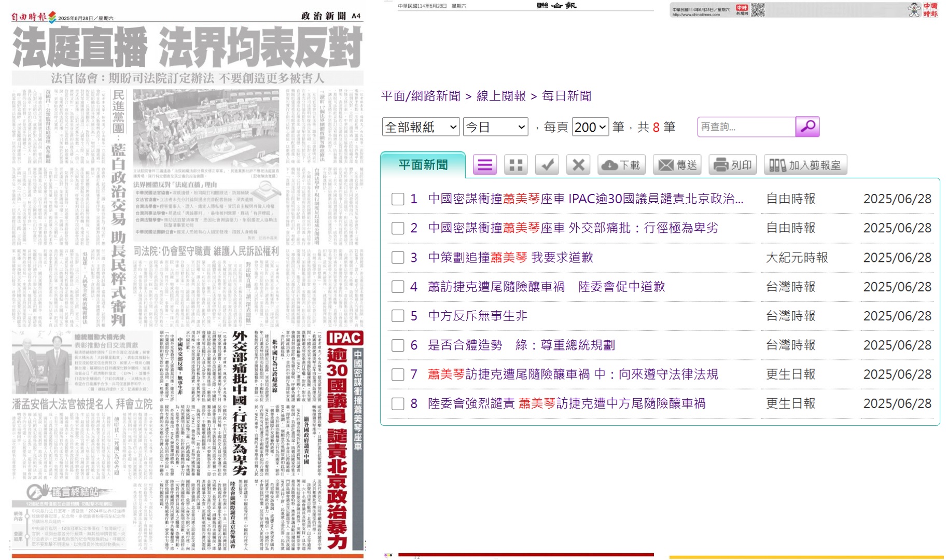Click 平面/網路新聞 breadcrumb
Viewport: 947px width, 560px height.
point(421,96)
